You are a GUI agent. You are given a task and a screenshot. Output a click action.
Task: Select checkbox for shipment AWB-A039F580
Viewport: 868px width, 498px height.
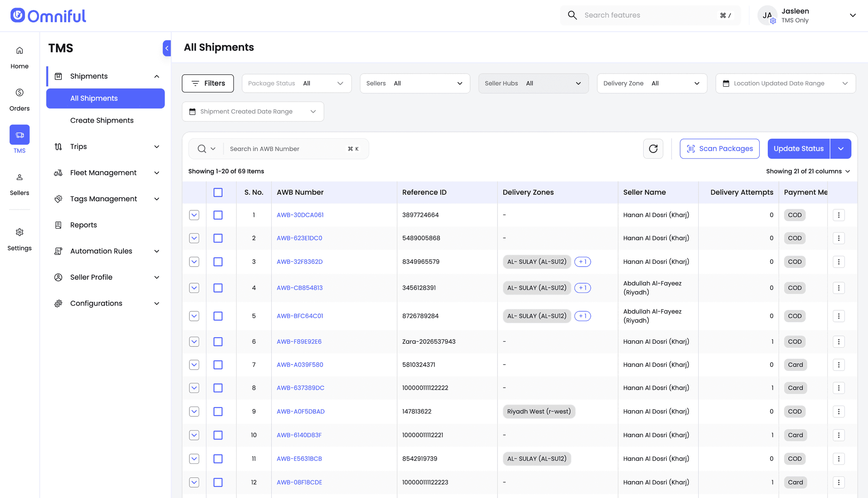click(218, 365)
